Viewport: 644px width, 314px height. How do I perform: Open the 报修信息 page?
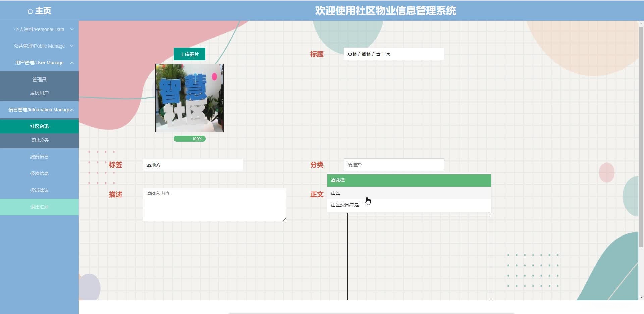[39, 173]
